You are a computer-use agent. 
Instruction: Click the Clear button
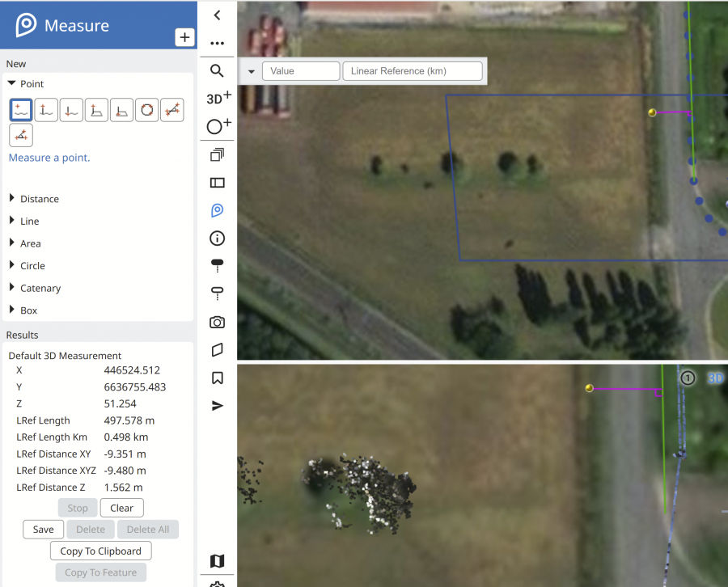(121, 508)
